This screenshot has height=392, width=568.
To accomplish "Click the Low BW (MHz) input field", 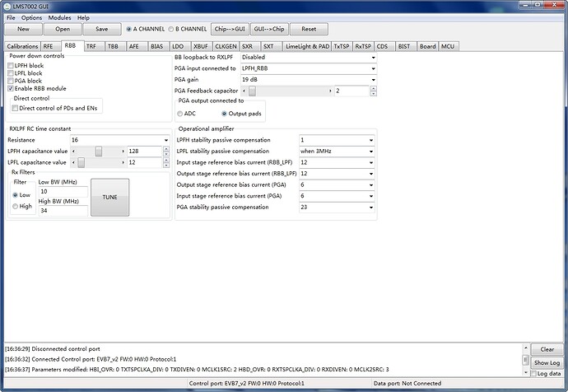I will pos(63,192).
